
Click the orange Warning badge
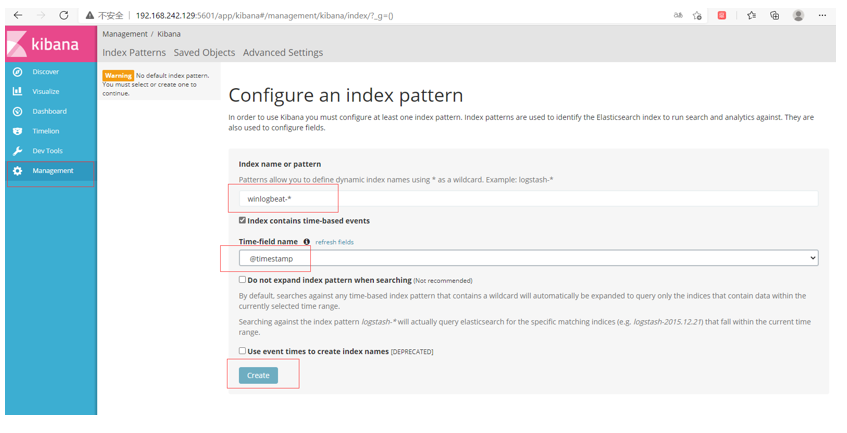click(x=118, y=76)
